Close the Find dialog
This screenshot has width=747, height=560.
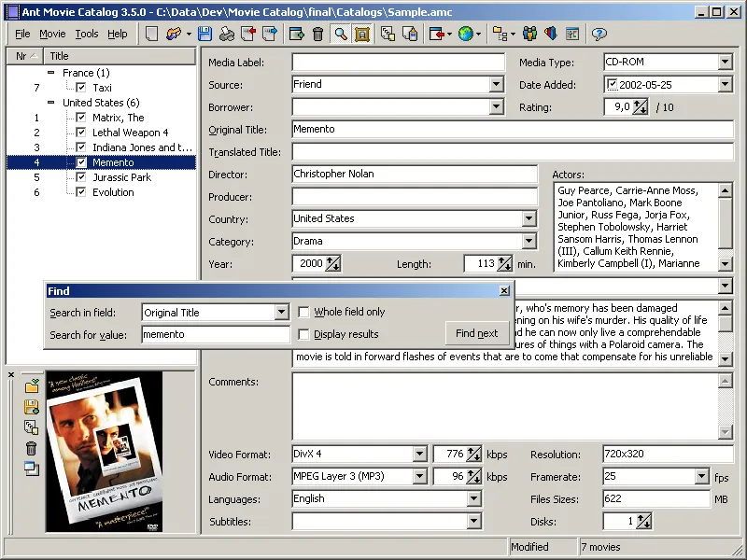(x=505, y=291)
